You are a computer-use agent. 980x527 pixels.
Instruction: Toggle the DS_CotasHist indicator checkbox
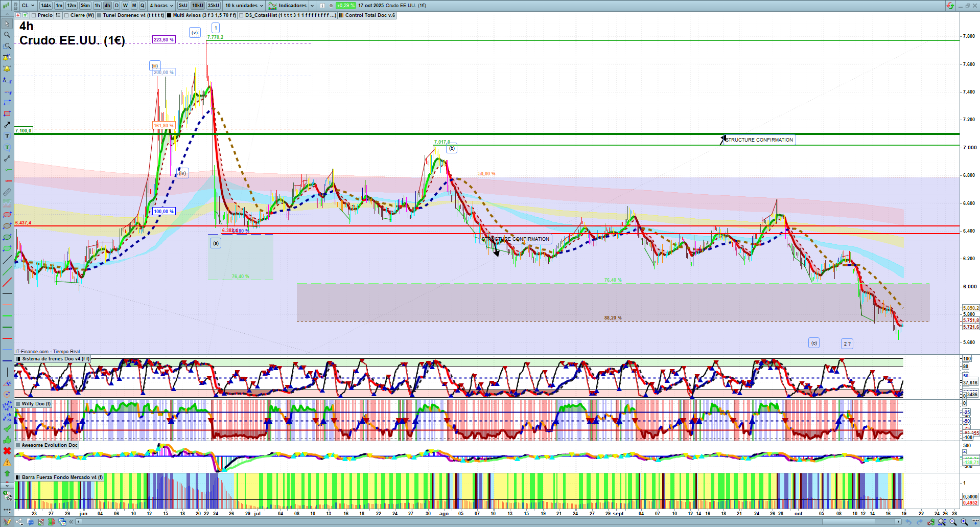(241, 15)
